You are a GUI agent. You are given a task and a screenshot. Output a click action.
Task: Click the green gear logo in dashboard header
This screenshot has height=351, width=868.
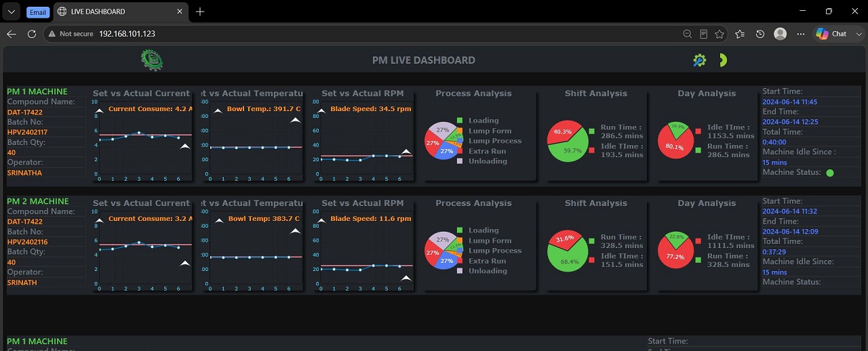pos(152,60)
